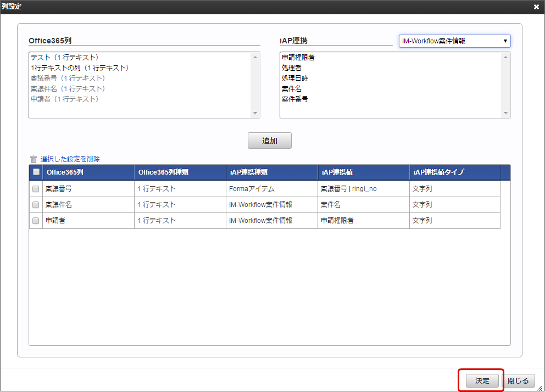This screenshot has height=392, width=545.
Task: Check the 稟議番号 row checkbox
Action: pos(36,189)
